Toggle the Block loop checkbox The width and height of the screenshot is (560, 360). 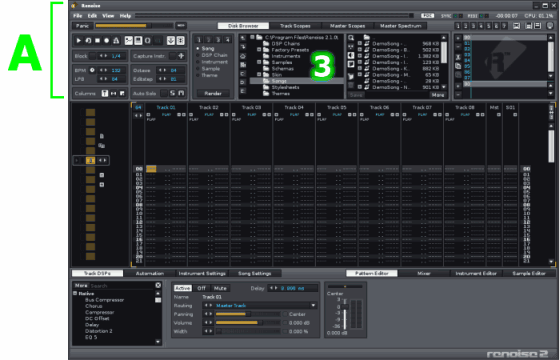pyautogui.click(x=92, y=56)
